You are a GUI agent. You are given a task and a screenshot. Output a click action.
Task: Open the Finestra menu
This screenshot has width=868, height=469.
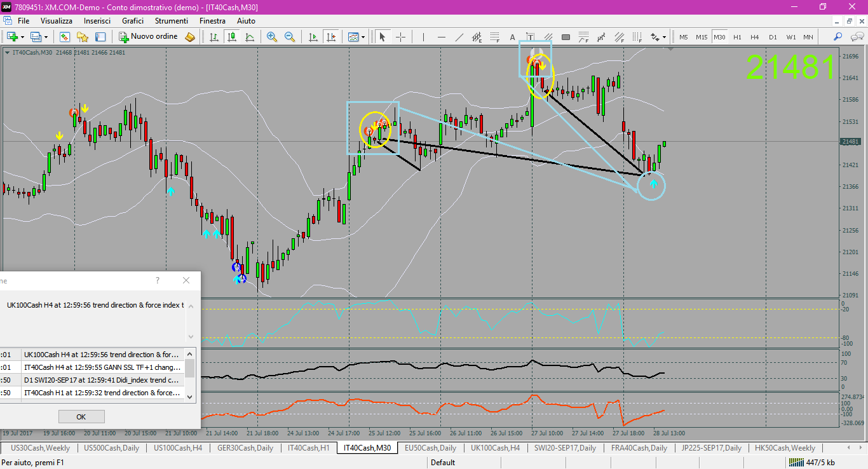212,21
